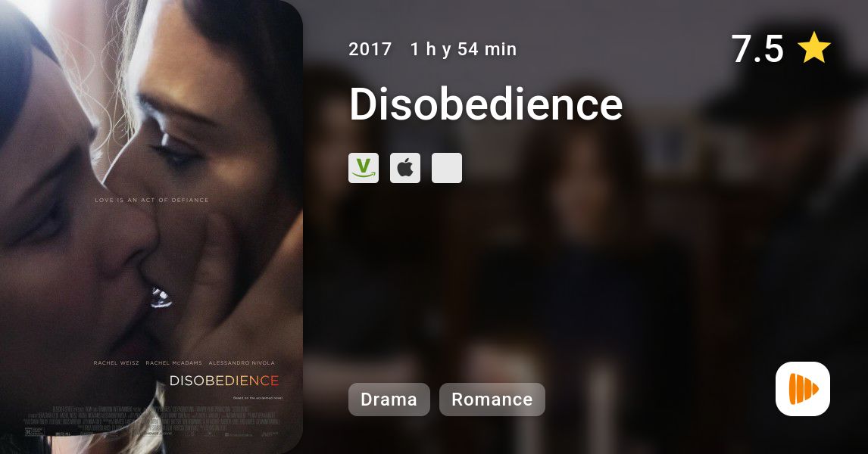The width and height of the screenshot is (868, 454).
Task: Select the 2017 release year
Action: (x=370, y=49)
